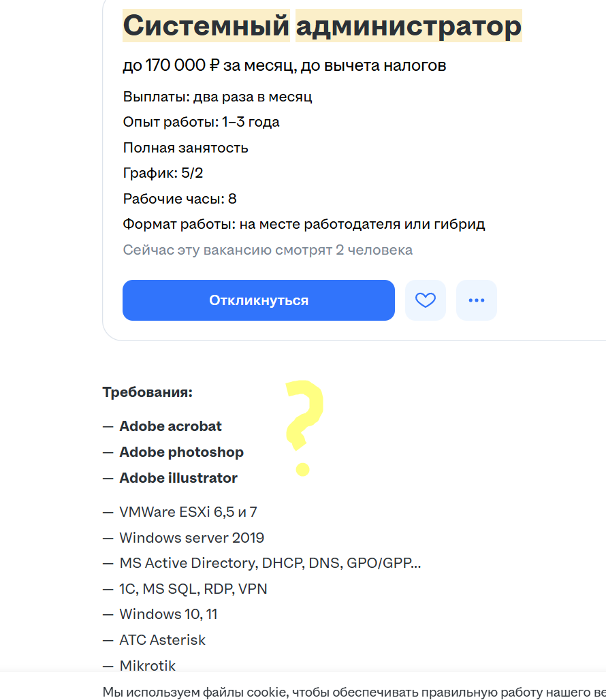This screenshot has height=700, width=606.
Task: Click the Системный администратор heading
Action: [x=322, y=26]
